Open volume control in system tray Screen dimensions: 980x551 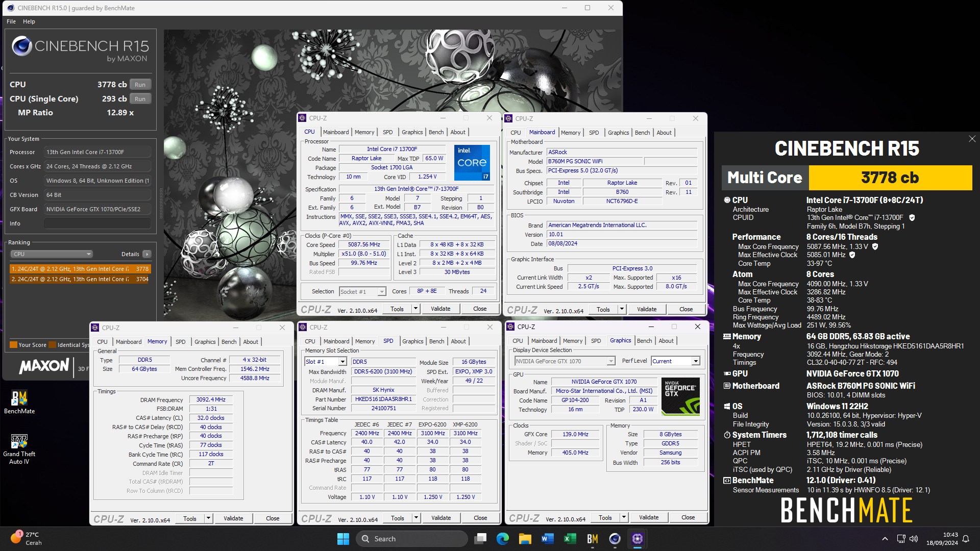(x=914, y=539)
